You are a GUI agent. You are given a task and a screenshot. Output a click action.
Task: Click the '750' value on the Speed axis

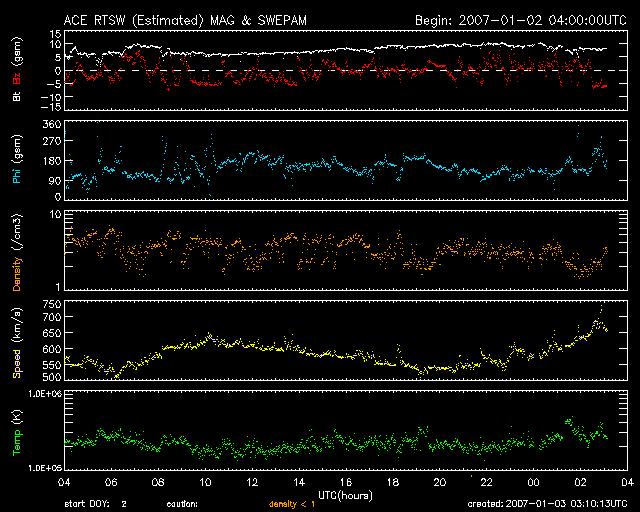pyautogui.click(x=52, y=304)
